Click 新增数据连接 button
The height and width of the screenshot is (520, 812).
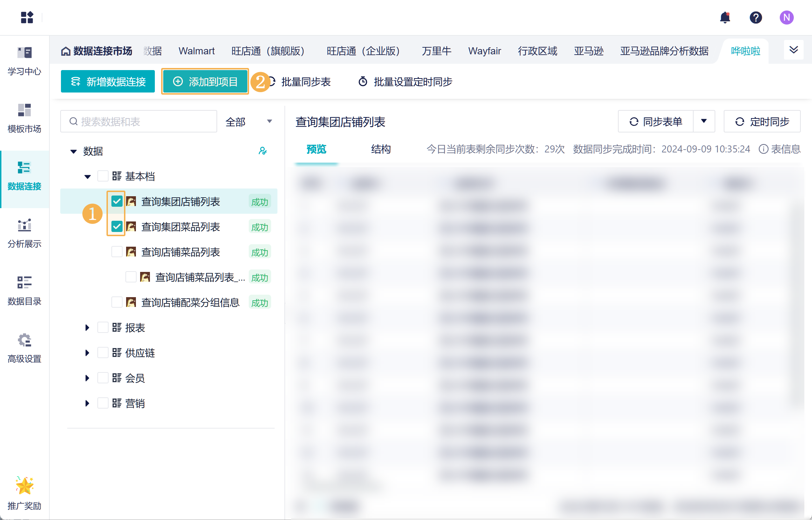pos(108,81)
